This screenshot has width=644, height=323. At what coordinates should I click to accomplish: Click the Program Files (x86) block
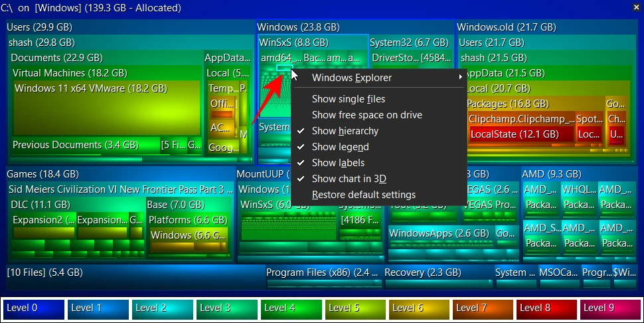click(322, 272)
